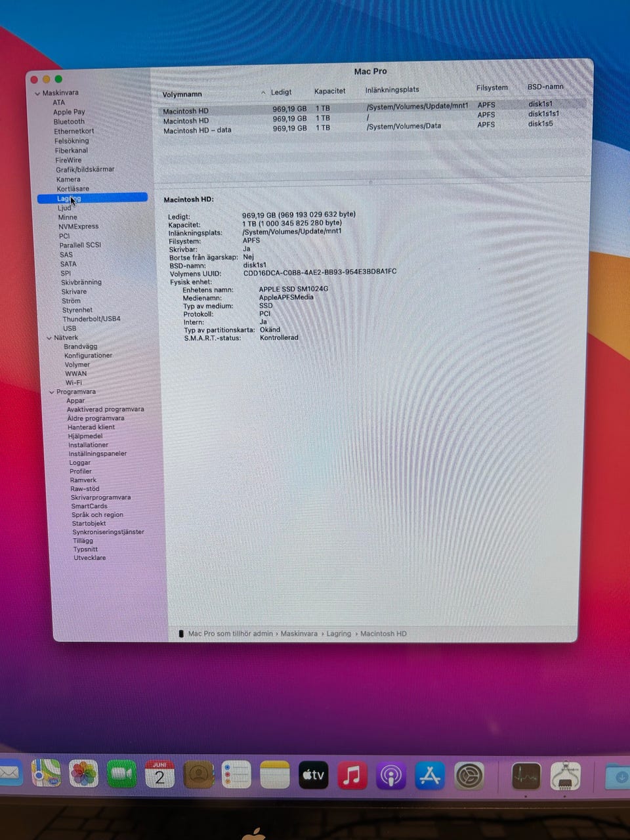Click the System Information Dock icon
The height and width of the screenshot is (840, 630).
tap(565, 776)
